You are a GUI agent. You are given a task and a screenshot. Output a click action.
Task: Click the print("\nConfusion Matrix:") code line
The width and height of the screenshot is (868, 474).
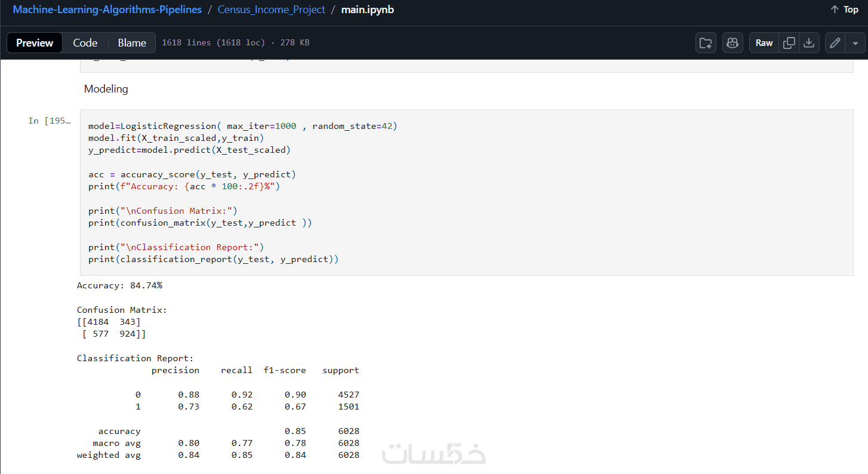click(163, 211)
